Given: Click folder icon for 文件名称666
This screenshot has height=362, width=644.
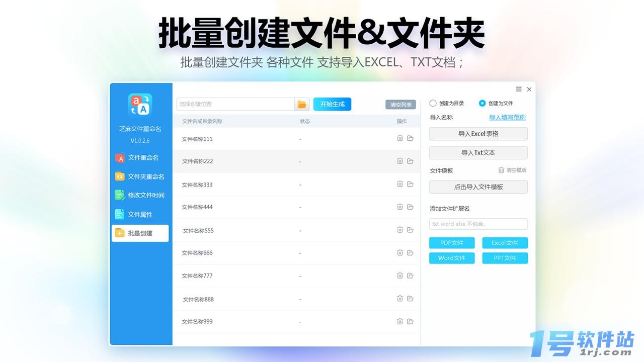Looking at the screenshot, I should 411,252.
